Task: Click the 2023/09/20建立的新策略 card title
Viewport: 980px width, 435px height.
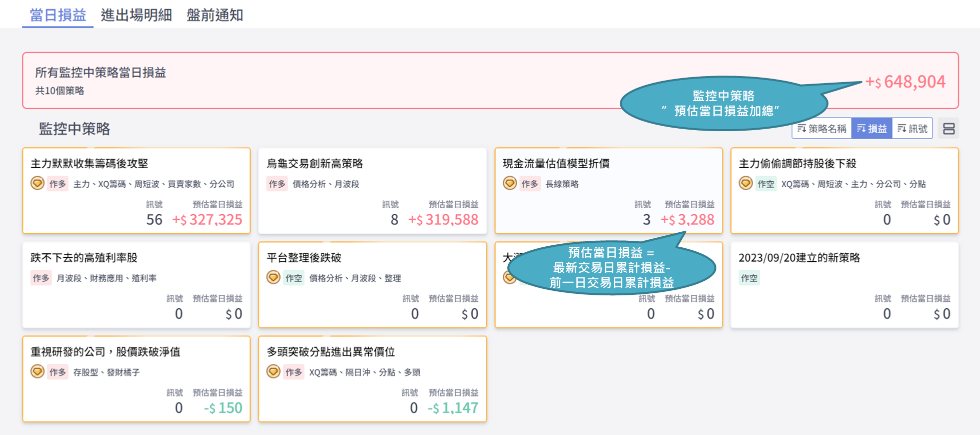Action: [799, 258]
